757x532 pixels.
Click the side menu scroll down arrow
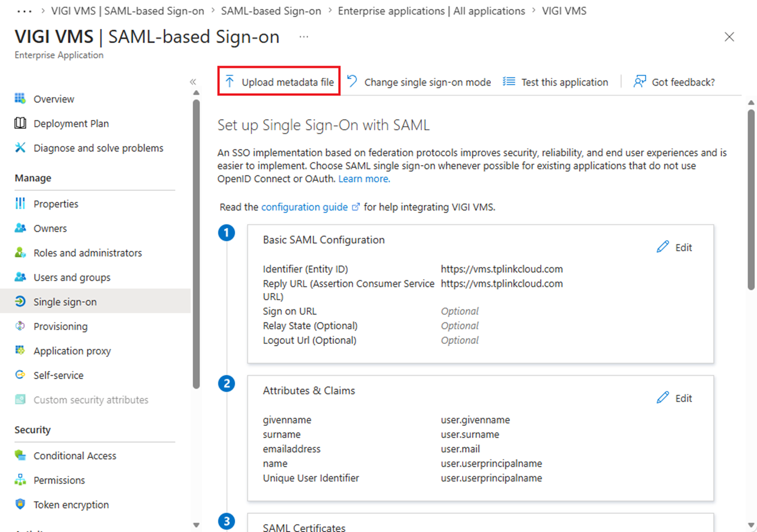click(196, 525)
